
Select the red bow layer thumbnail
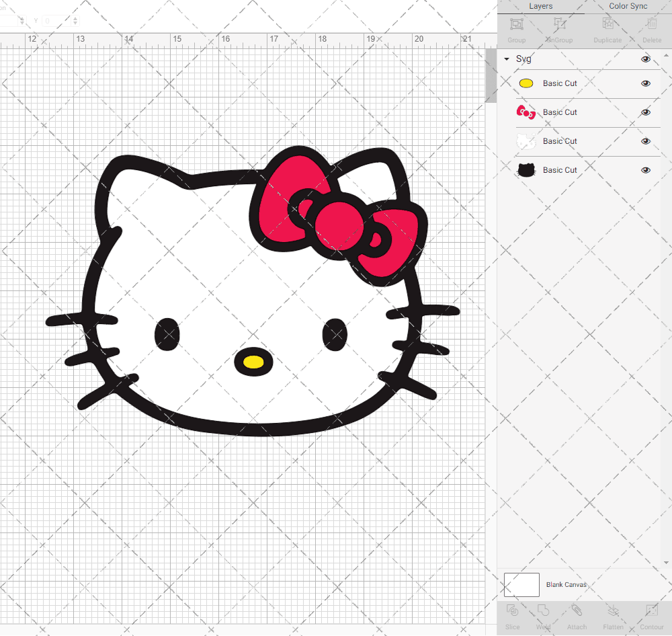526,112
